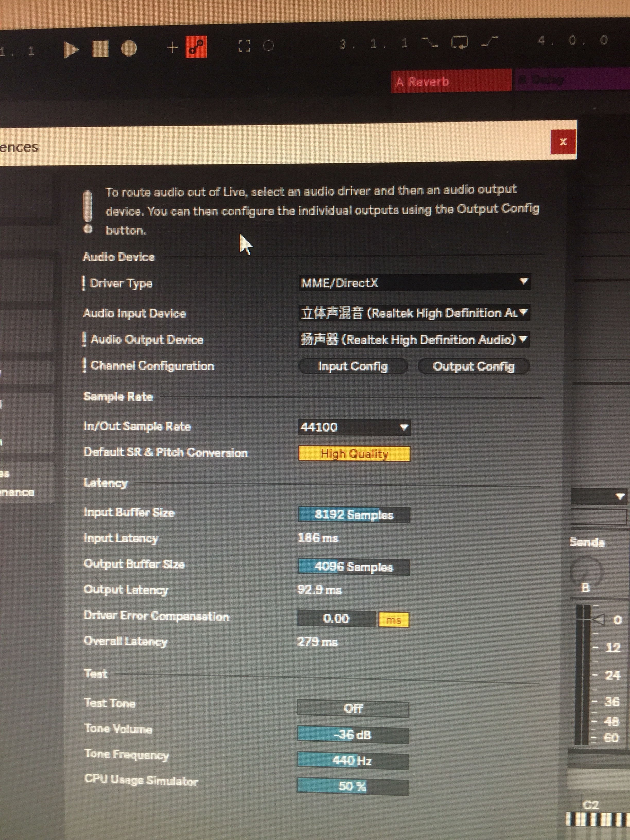Image resolution: width=630 pixels, height=840 pixels.
Task: Click the Arrangement Record button
Action: pos(129,49)
